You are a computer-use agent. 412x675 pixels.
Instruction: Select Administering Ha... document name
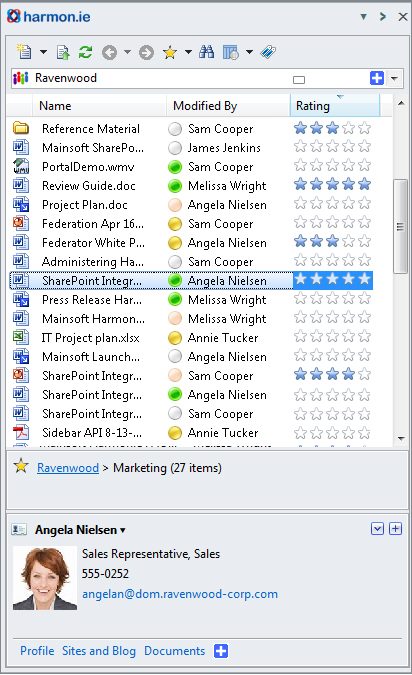[93, 262]
